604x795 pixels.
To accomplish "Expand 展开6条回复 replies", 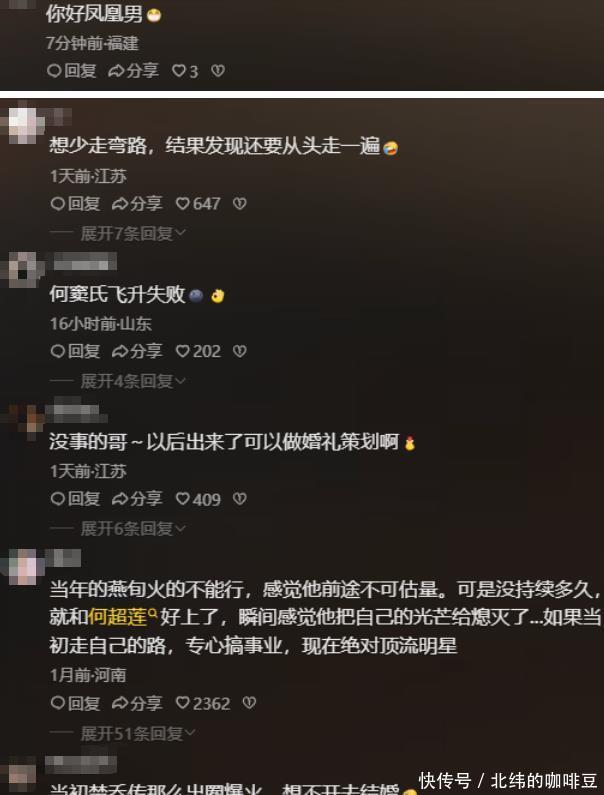I will (133, 529).
